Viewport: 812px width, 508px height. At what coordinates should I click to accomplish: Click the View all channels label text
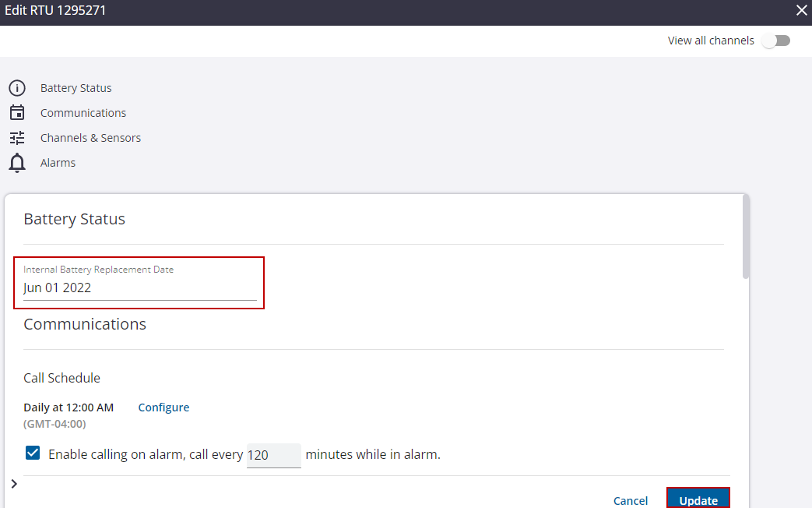pos(711,41)
